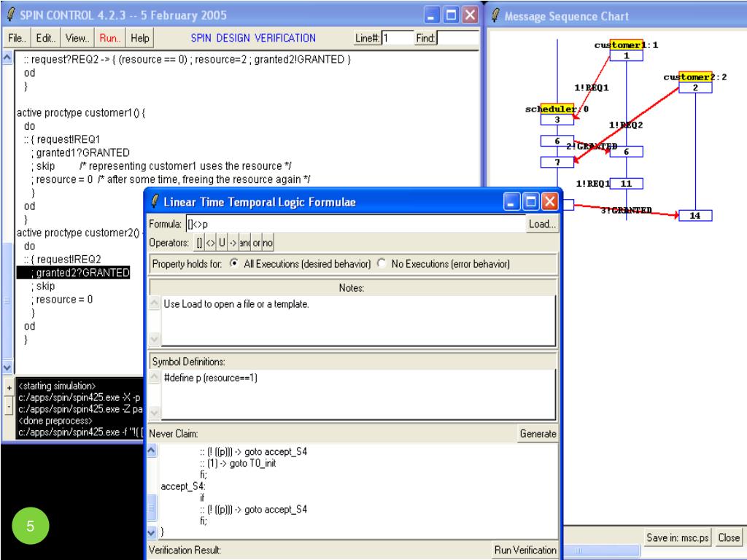Image resolution: width=747 pixels, height=560 pixels.
Task: Click the Never Claim scrollbar thumb
Action: click(152, 509)
